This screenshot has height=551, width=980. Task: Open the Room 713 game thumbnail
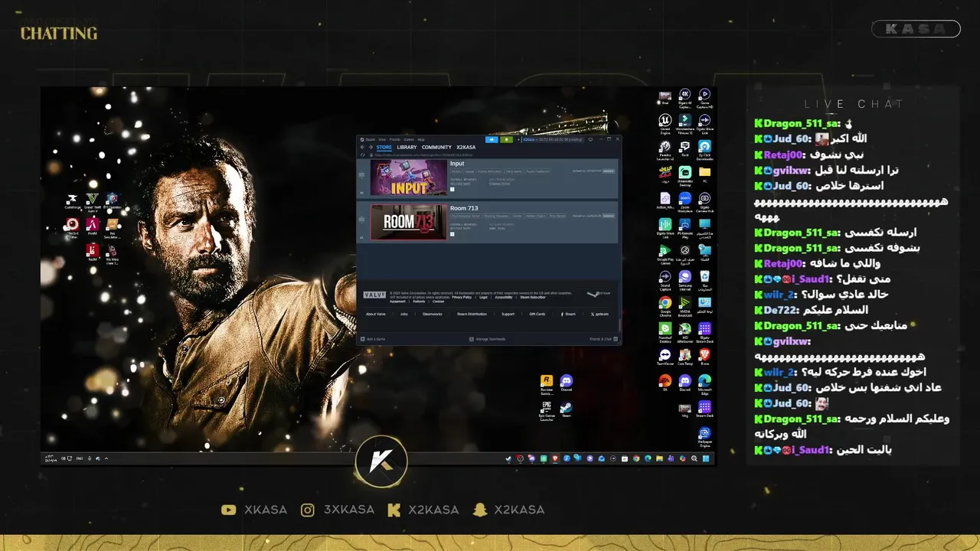coord(409,222)
